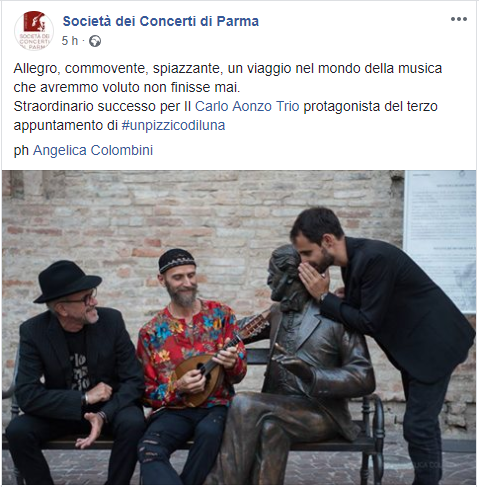
Task: Click the globe public-audience icon
Action: click(x=95, y=41)
